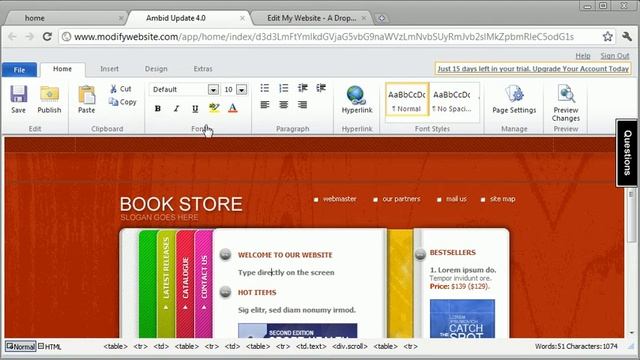Decrease paragraph indent
Image resolution: width=640 pixels, height=360 pixels.
click(302, 88)
